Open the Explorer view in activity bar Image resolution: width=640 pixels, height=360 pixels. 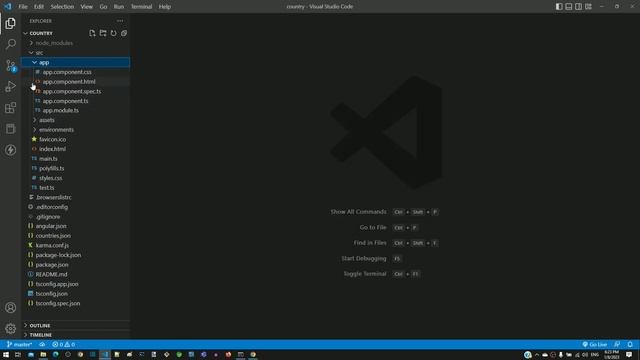click(11, 23)
